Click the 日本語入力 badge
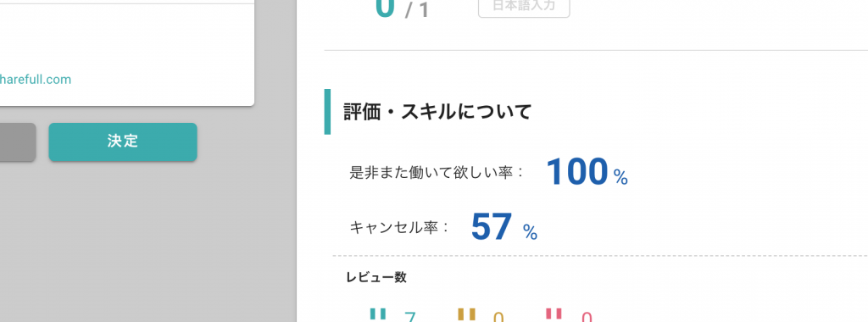The width and height of the screenshot is (868, 322). (524, 7)
